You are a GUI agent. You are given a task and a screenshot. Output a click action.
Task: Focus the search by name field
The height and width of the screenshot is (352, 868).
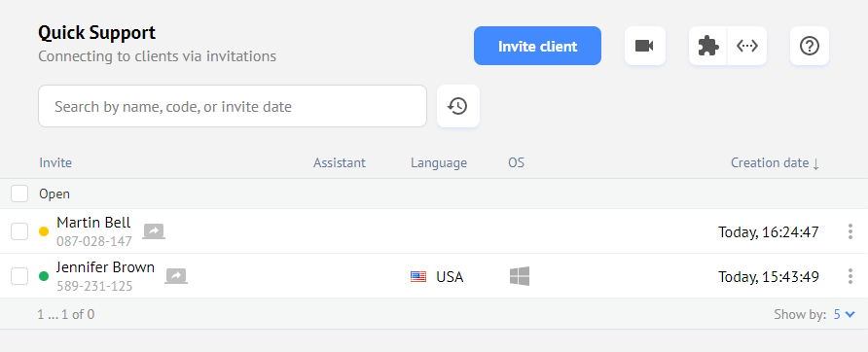point(233,106)
